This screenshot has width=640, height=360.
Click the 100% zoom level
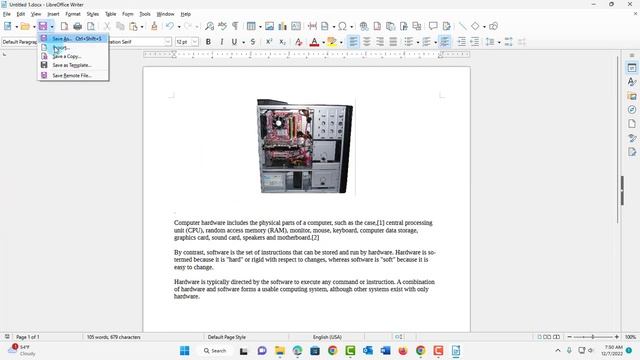click(631, 337)
